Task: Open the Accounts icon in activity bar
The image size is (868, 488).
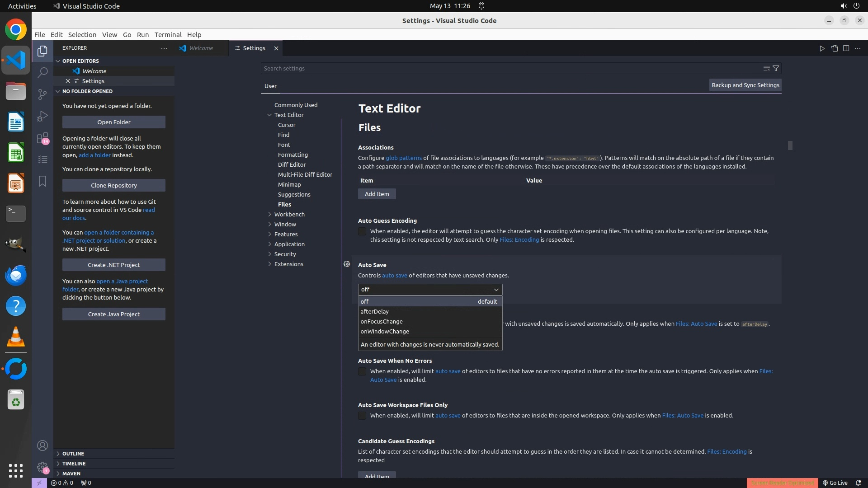Action: (x=42, y=446)
